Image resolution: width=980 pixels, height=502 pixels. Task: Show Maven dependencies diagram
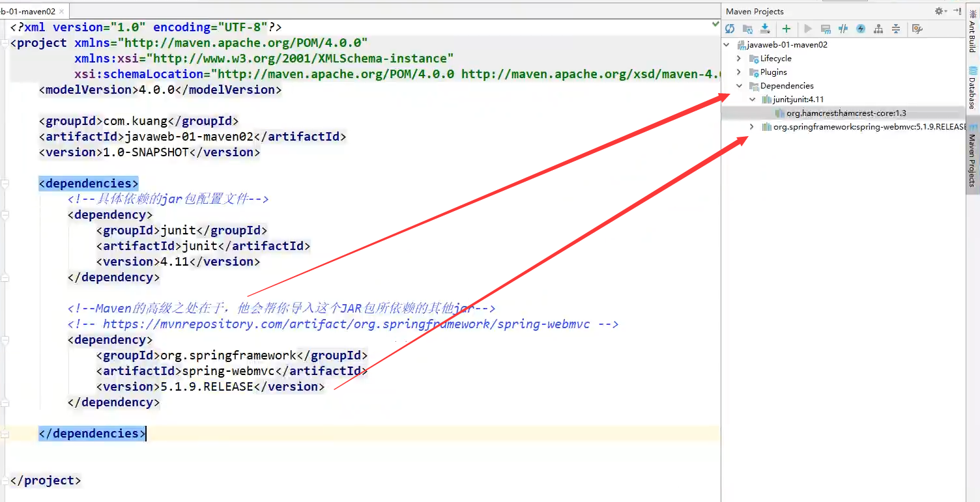pyautogui.click(x=878, y=29)
